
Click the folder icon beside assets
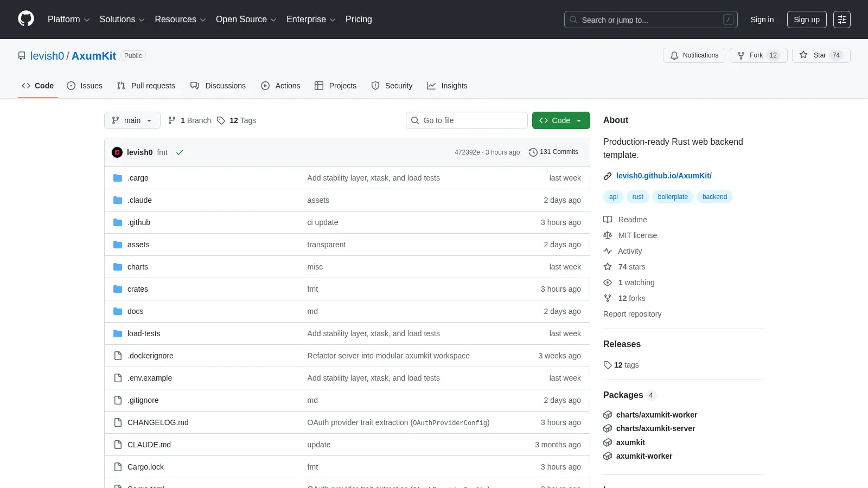click(x=118, y=245)
